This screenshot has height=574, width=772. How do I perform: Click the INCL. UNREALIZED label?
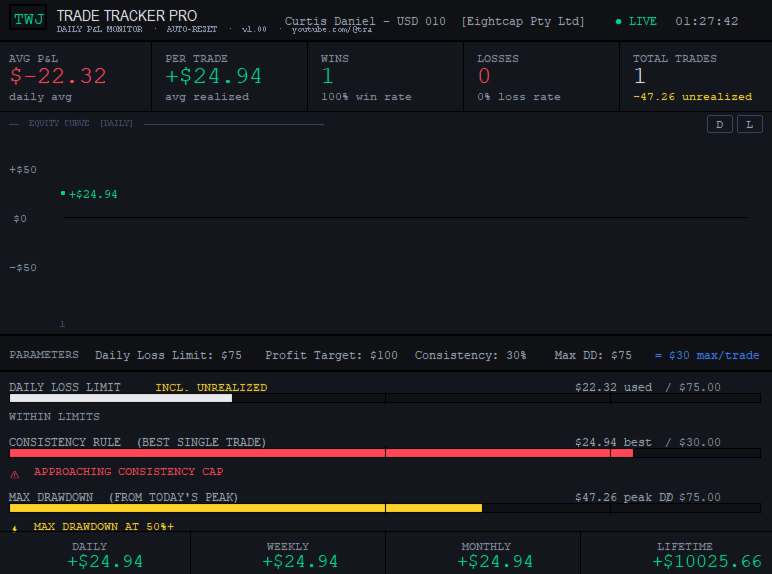[211, 387]
